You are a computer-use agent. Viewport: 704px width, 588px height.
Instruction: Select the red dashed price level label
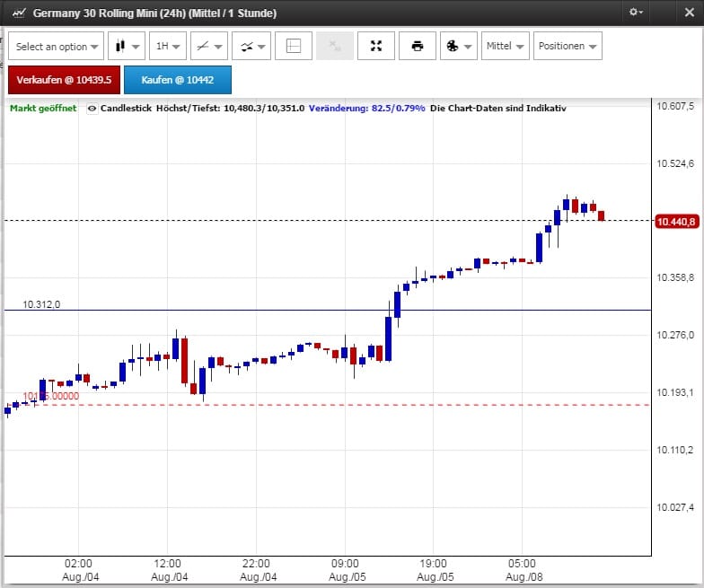51,396
